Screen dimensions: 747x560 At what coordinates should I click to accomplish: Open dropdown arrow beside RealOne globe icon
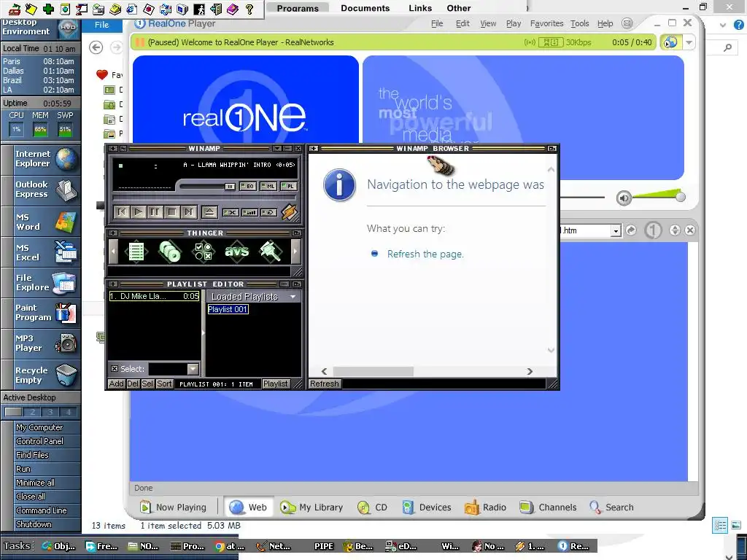[x=689, y=42]
